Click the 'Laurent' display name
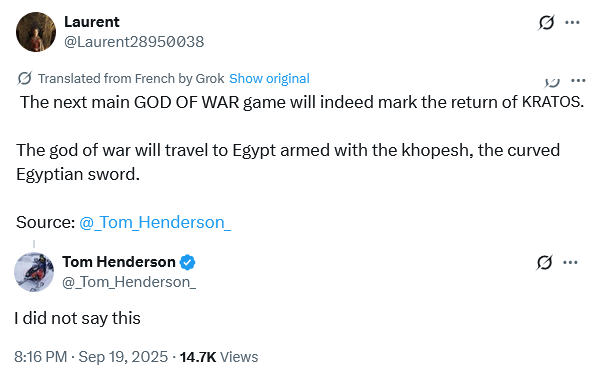This screenshot has width=598, height=385. pyautogui.click(x=92, y=22)
